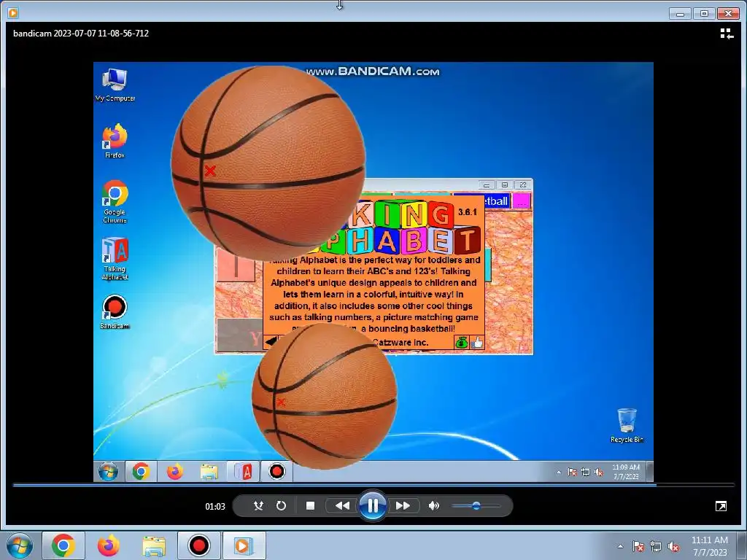Click the Media Player title bar icon

click(x=13, y=13)
